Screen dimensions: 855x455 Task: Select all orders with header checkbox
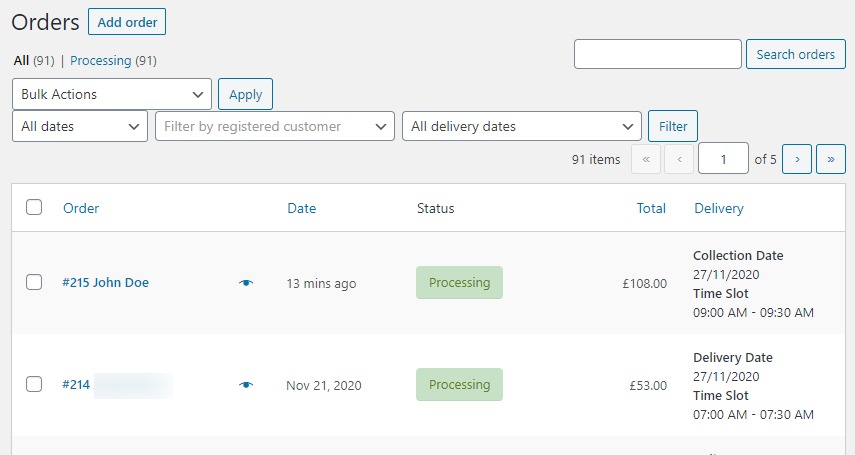[34, 208]
